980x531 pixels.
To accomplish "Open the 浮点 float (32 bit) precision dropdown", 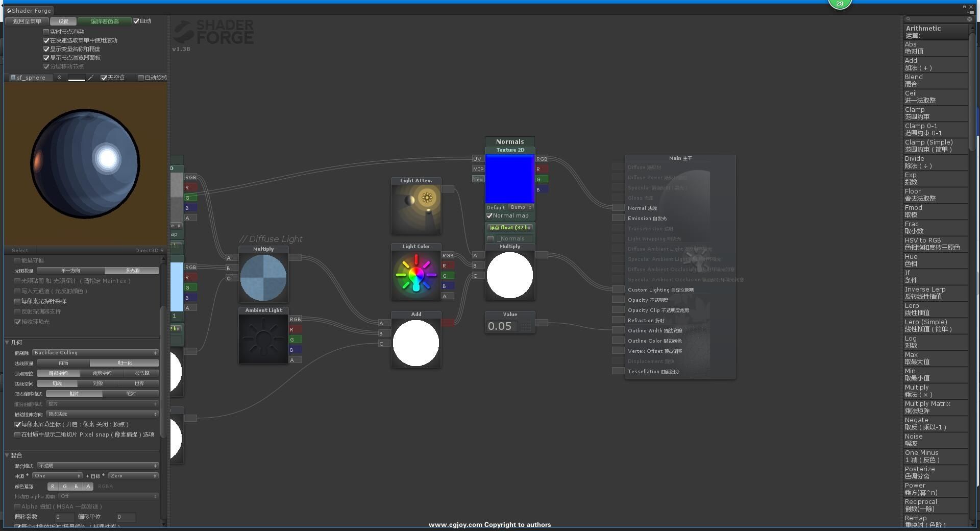I will pos(509,228).
